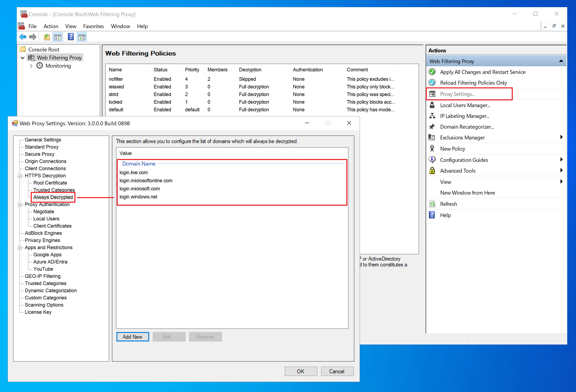Click the Up one level folder icon
Screen dimensions: 576x392
(x=47, y=37)
